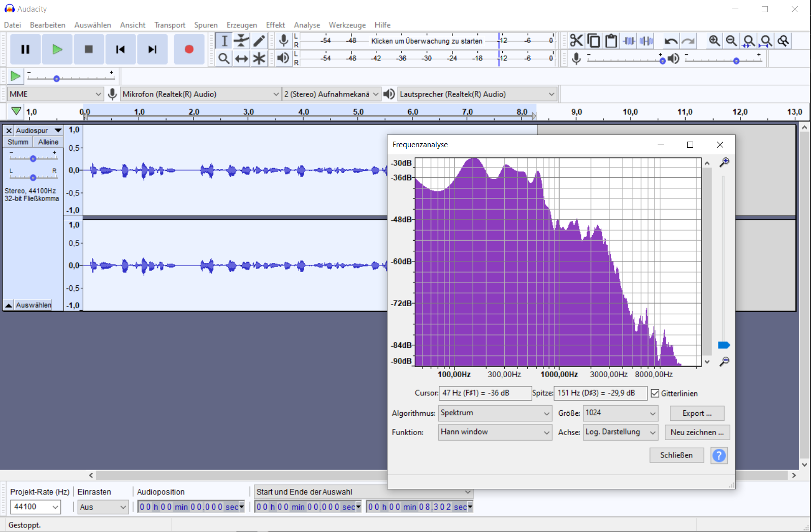Click the Schließen button
The image size is (811, 532).
pyautogui.click(x=676, y=455)
